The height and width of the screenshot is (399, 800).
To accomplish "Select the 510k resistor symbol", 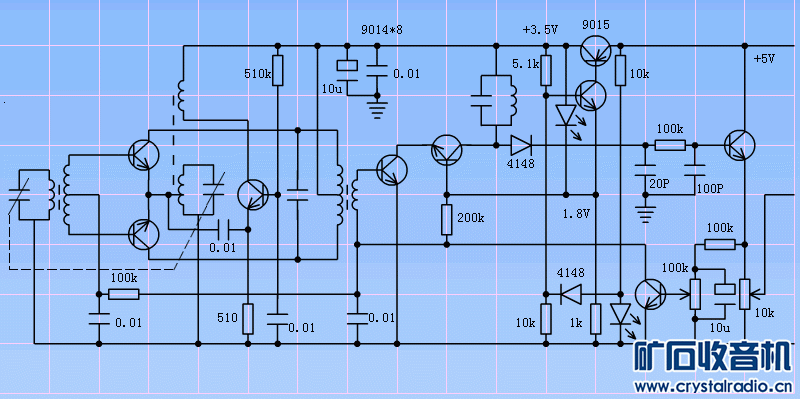I will [278, 70].
